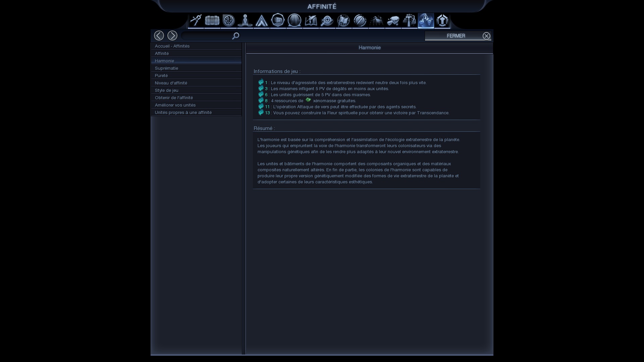Image resolution: width=644 pixels, height=362 pixels.
Task: Select the circuit-board technologies icon
Action: coord(229,20)
